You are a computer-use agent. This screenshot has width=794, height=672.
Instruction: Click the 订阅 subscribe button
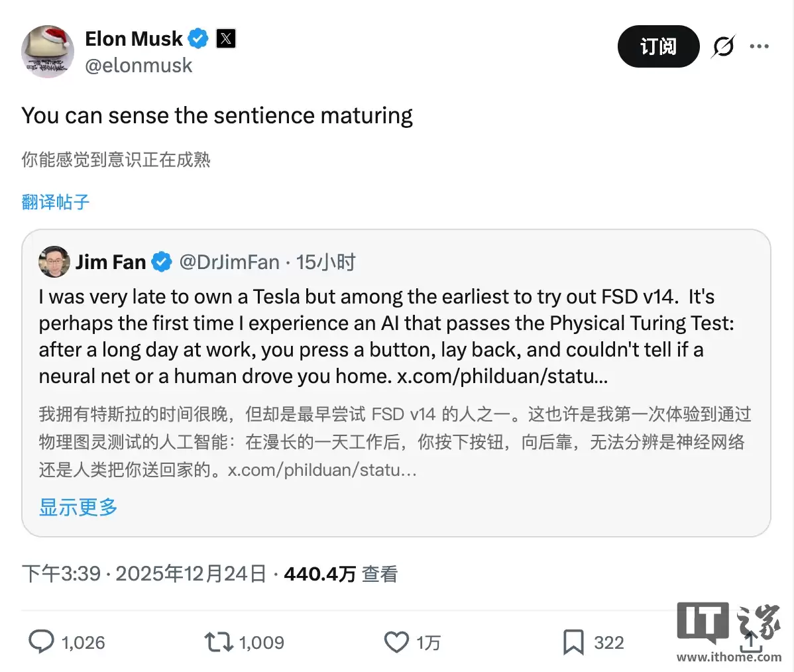658,46
